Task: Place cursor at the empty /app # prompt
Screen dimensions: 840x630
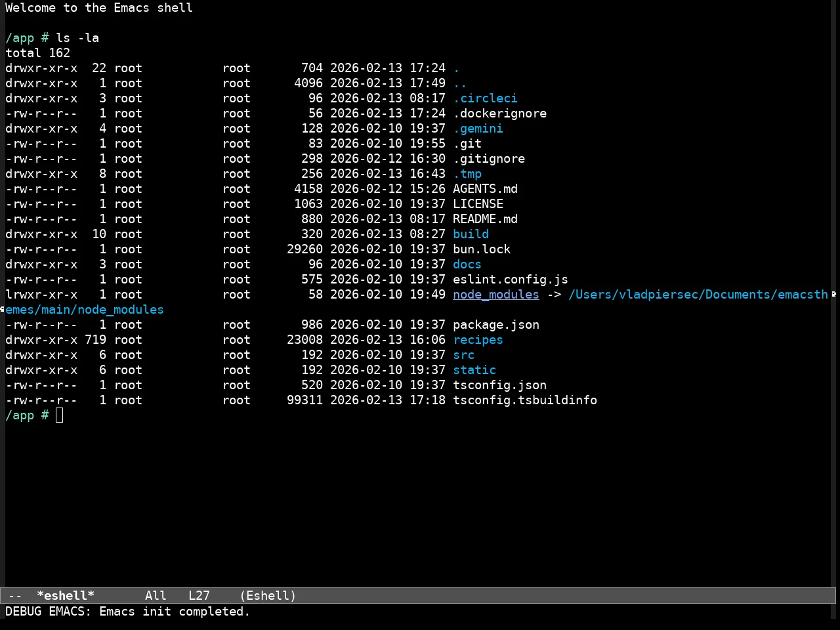Action: [59, 415]
